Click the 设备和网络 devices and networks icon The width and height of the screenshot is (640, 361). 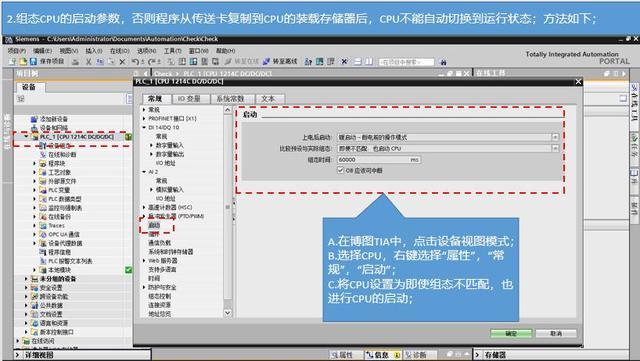(x=35, y=128)
